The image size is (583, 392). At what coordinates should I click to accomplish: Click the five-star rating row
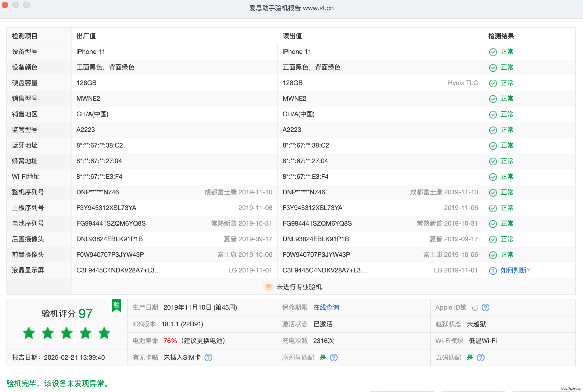coord(67,333)
